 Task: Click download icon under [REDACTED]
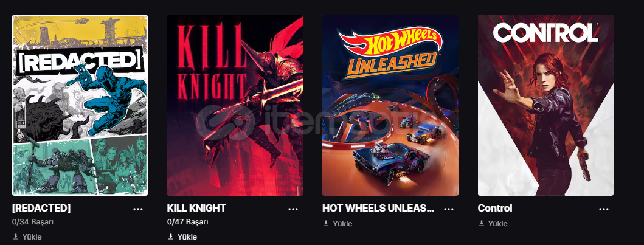[x=16, y=236]
